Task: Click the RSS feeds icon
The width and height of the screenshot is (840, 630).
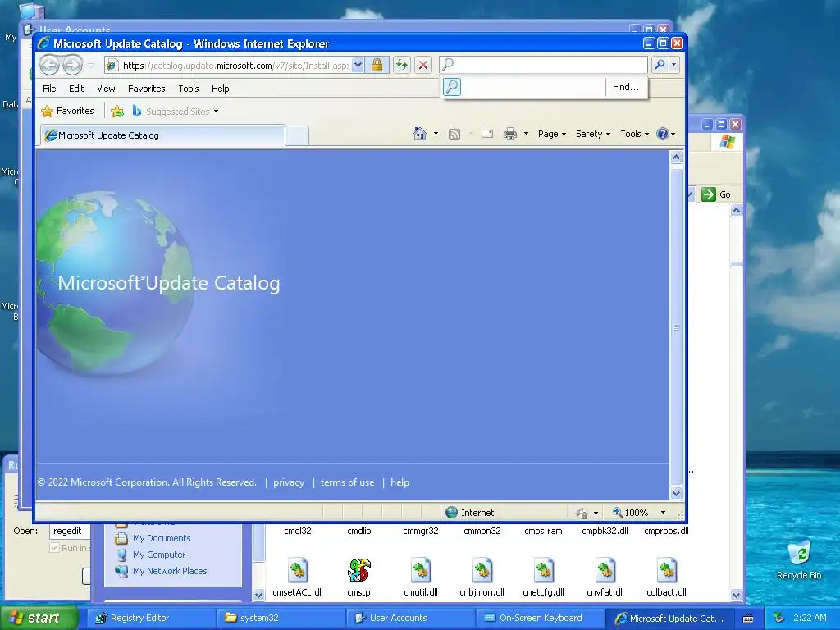Action: pos(454,135)
